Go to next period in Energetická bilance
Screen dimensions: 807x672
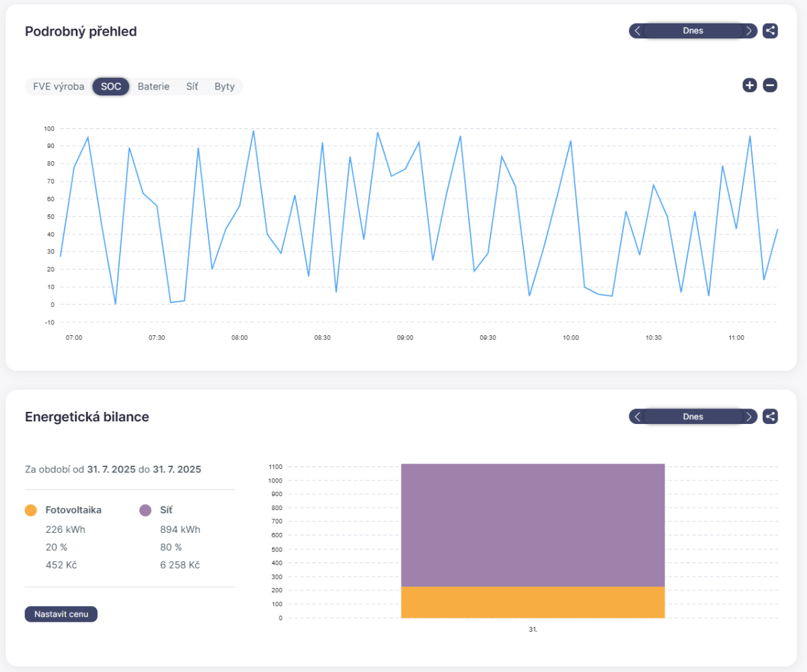[x=748, y=417]
